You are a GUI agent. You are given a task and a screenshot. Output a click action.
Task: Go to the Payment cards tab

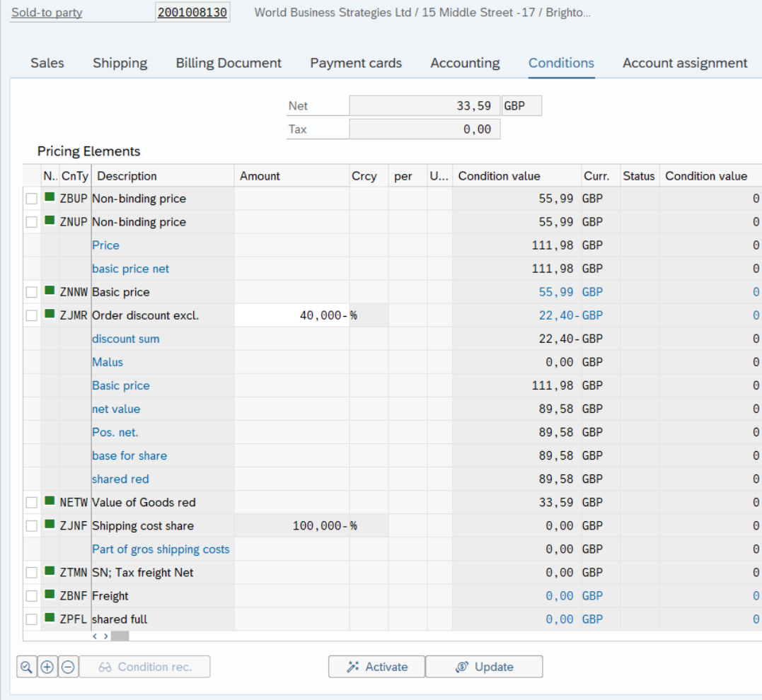click(356, 63)
